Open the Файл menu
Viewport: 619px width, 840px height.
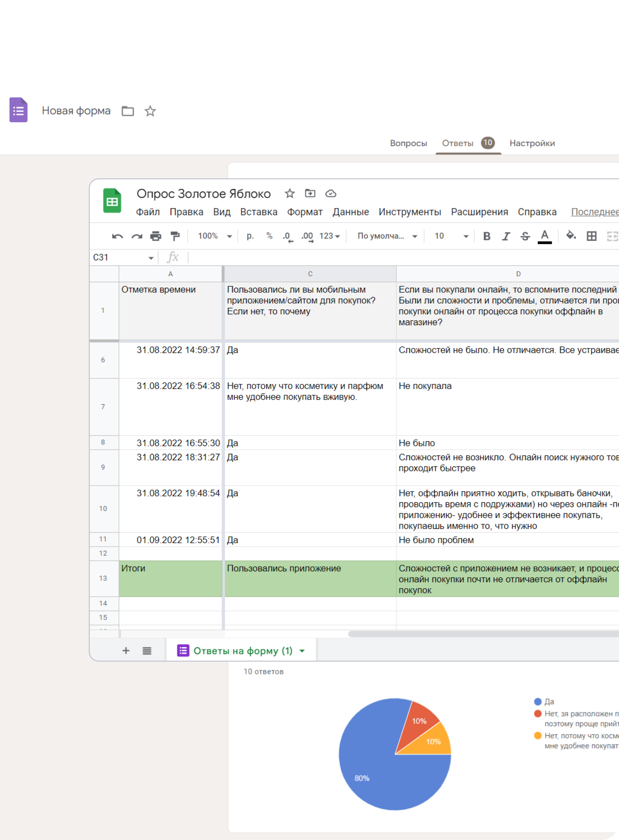click(x=148, y=212)
